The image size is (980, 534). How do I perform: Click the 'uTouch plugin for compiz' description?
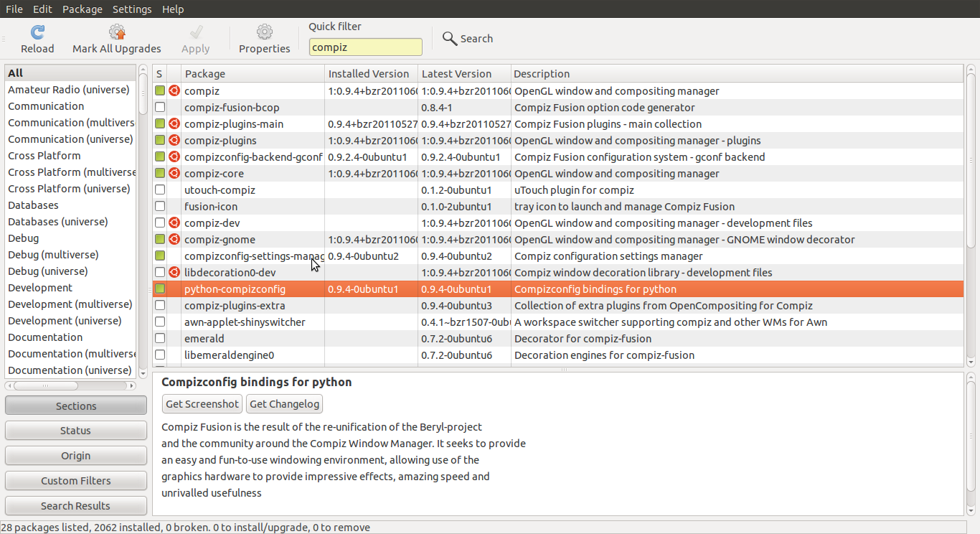575,190
